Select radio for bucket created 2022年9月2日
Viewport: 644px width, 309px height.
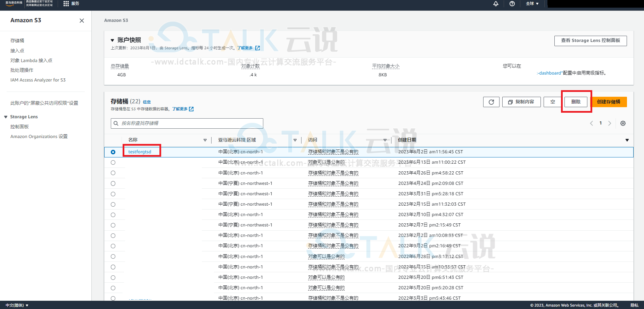tap(113, 246)
